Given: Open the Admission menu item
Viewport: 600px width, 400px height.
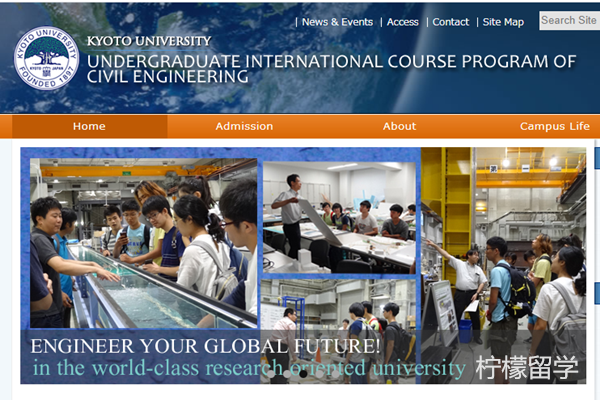Looking at the screenshot, I should click(244, 126).
